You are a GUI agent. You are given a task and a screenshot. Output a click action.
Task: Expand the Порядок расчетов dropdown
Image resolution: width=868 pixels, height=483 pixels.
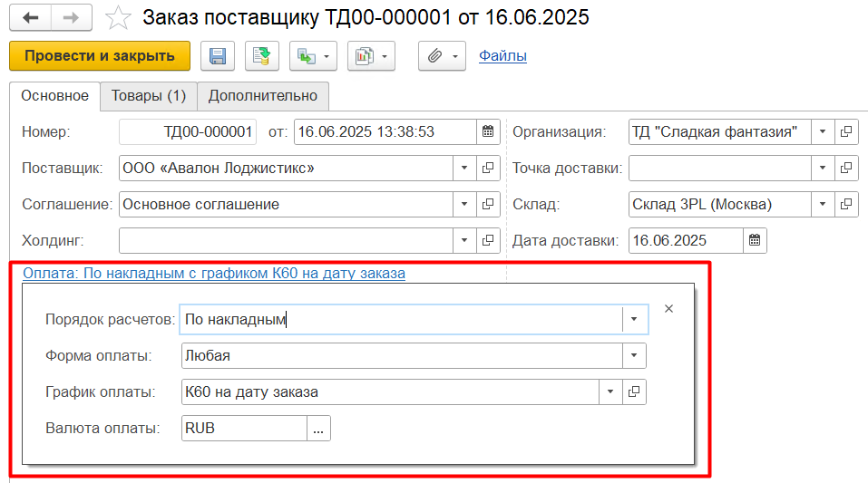coord(634,319)
